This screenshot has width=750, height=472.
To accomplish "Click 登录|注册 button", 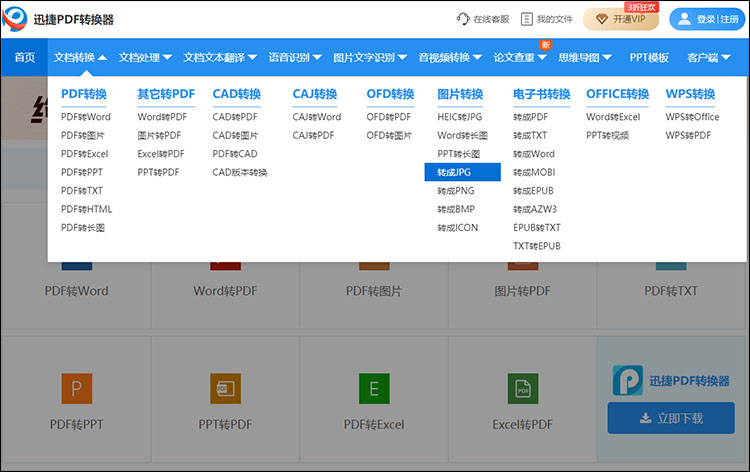I will (707, 19).
